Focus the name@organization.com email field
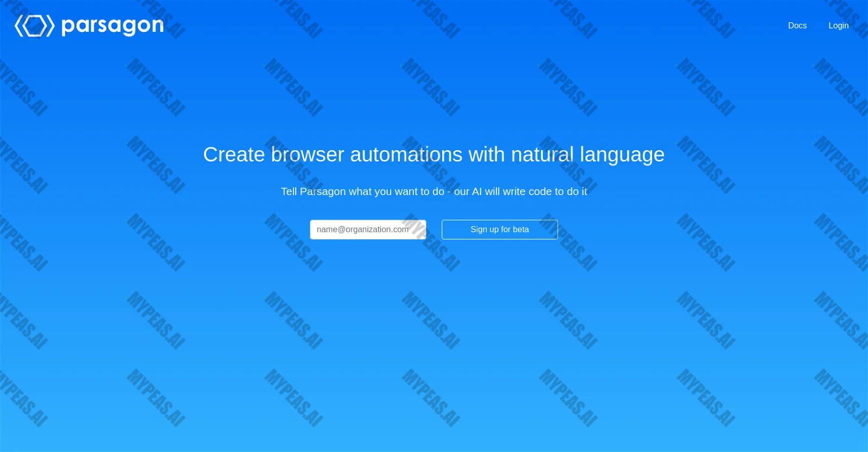Viewport: 868px width, 452px height. tap(368, 230)
